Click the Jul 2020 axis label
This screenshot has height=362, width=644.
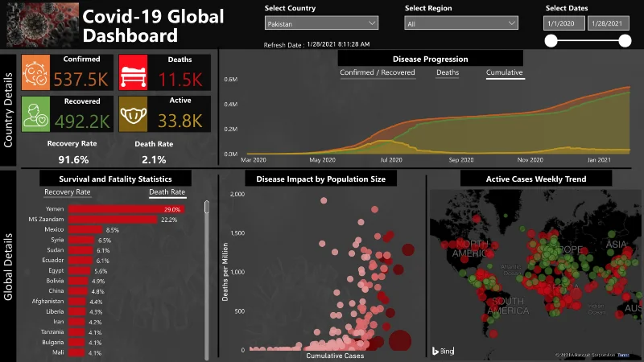point(391,160)
